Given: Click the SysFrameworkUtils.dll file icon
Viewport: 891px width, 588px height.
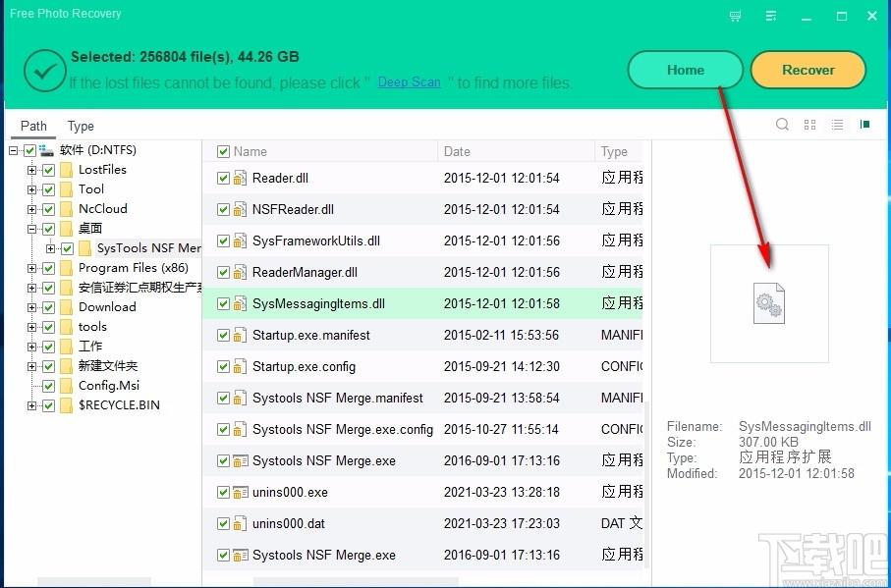Looking at the screenshot, I should pos(240,241).
